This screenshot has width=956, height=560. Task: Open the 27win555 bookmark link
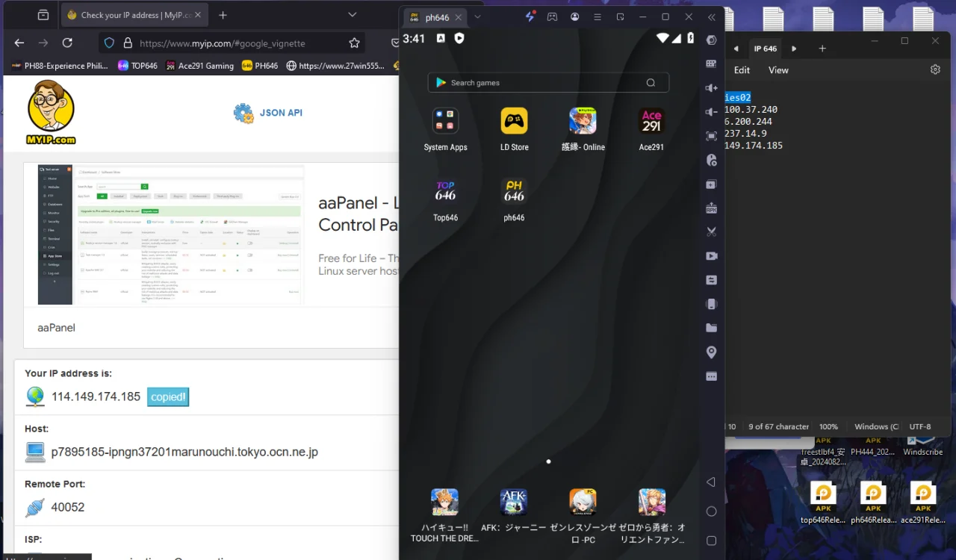tap(335, 66)
